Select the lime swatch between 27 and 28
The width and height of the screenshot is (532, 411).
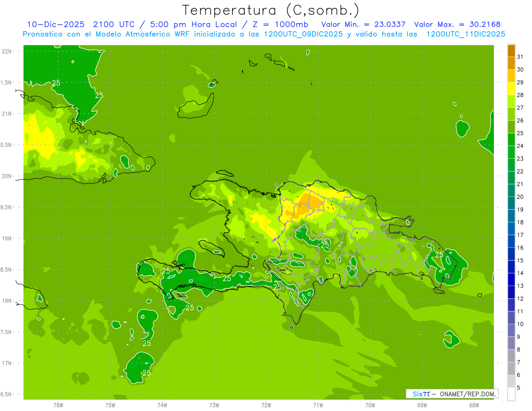511,101
